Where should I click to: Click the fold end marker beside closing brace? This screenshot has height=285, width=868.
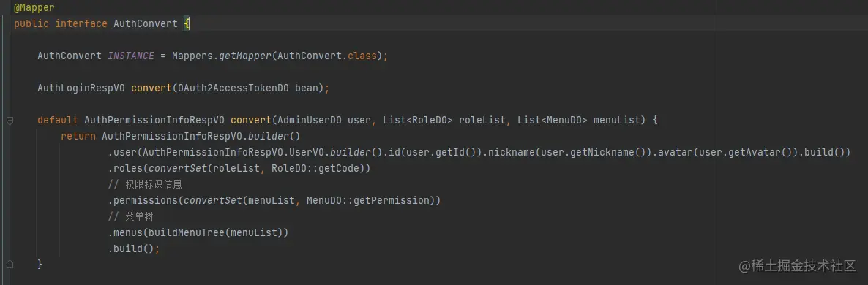(x=10, y=264)
